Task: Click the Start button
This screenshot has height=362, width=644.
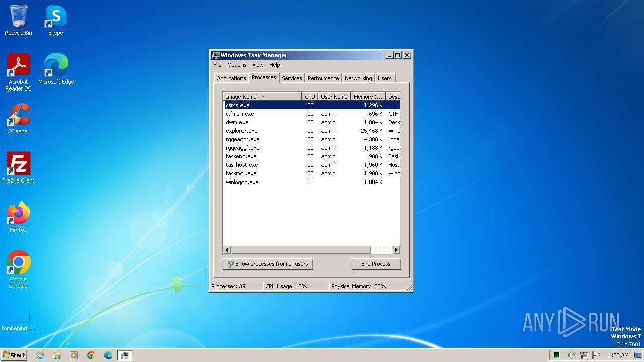Action: tap(14, 355)
